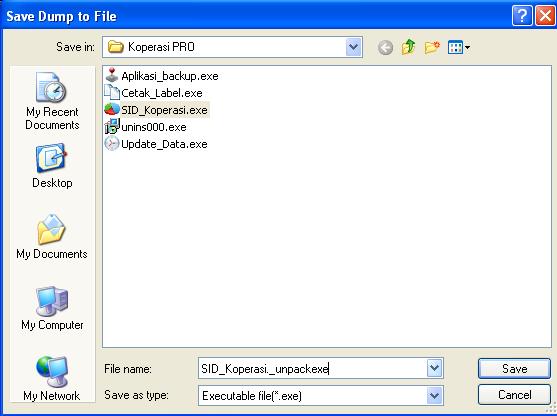557x416 pixels.
Task: Click the Help question mark button
Action: pyautogui.click(x=522, y=16)
